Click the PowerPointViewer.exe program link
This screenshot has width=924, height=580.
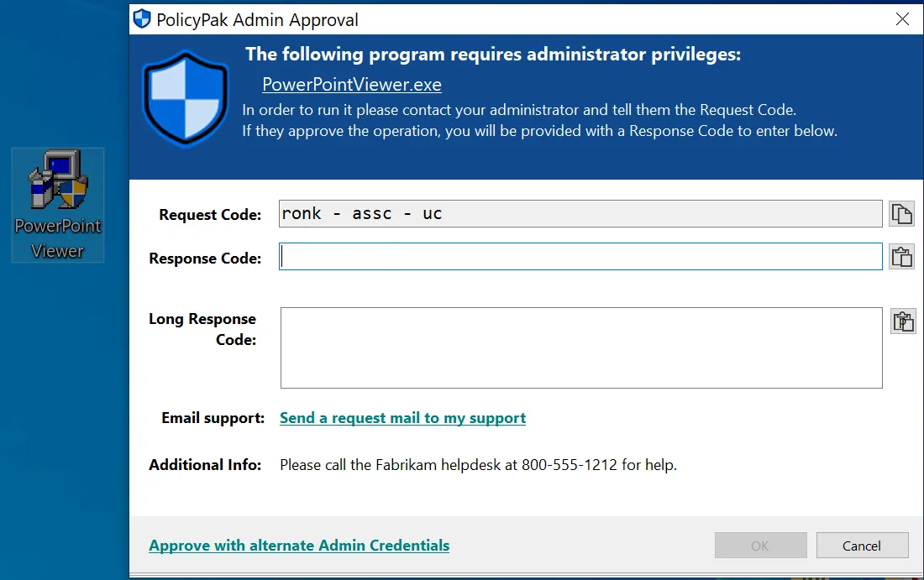(x=351, y=84)
